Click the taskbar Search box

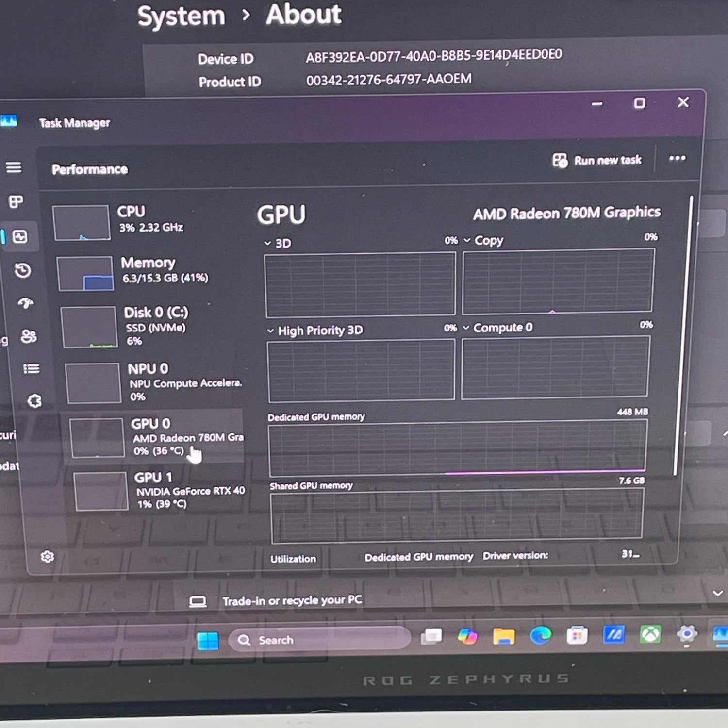click(x=319, y=639)
